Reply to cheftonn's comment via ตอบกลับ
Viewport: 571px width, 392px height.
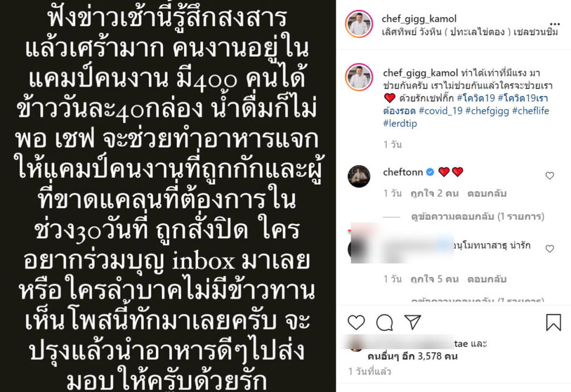point(487,193)
